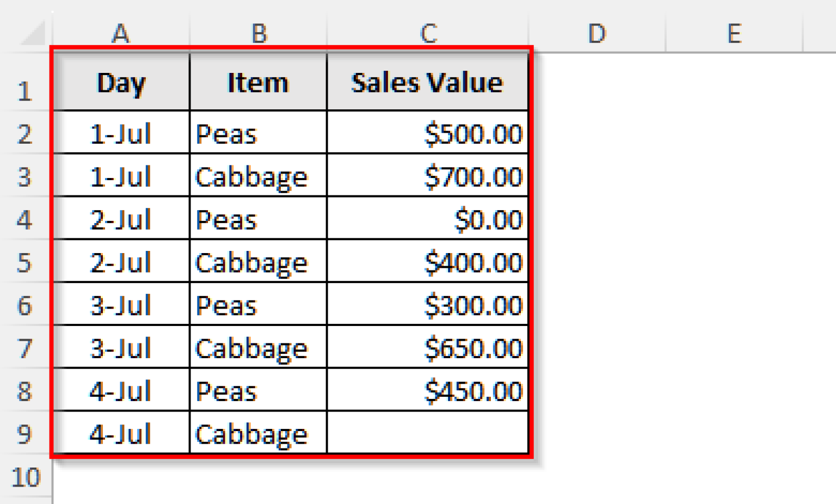Select the Peas cell in row 6
Viewport: 836px width, 504px height.
click(x=258, y=305)
